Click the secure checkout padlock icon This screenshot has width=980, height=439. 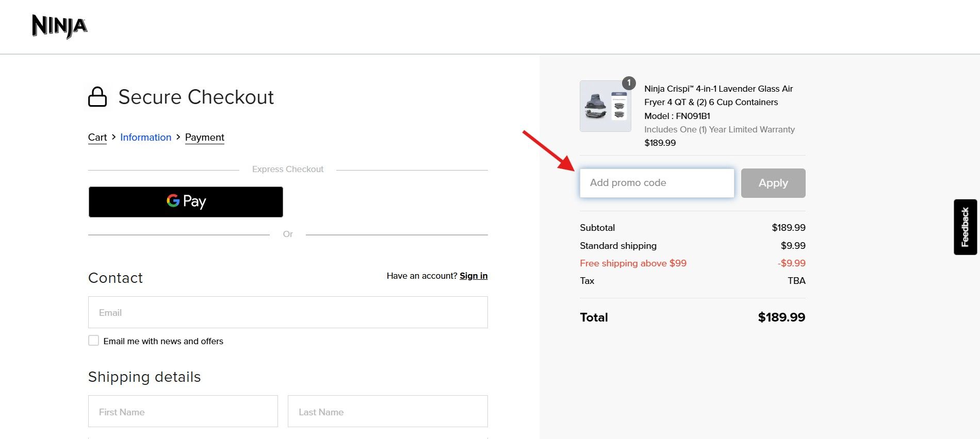coord(98,97)
